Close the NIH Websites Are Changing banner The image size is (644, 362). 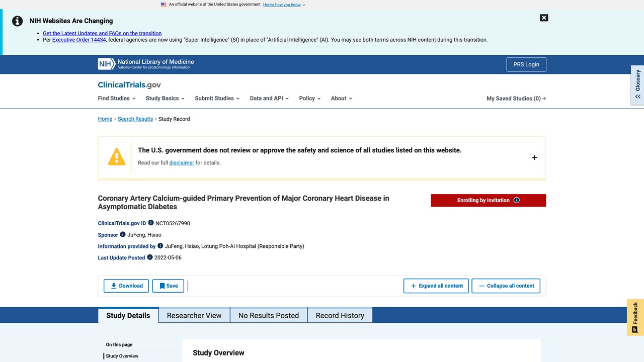coord(544,18)
